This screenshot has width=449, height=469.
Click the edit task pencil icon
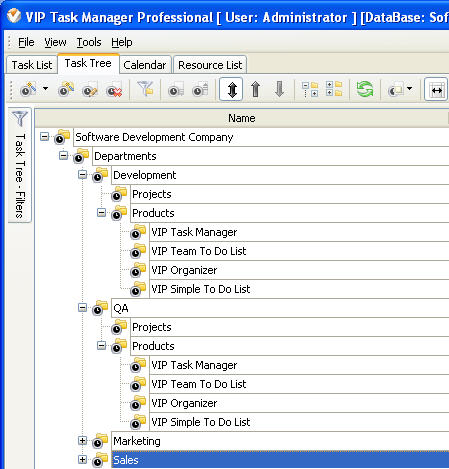coord(90,89)
